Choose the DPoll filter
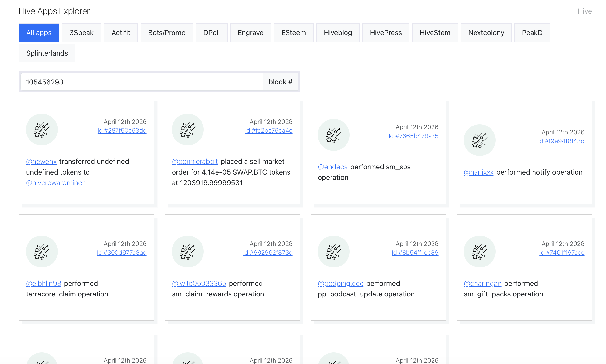This screenshot has width=606, height=364. 212,33
